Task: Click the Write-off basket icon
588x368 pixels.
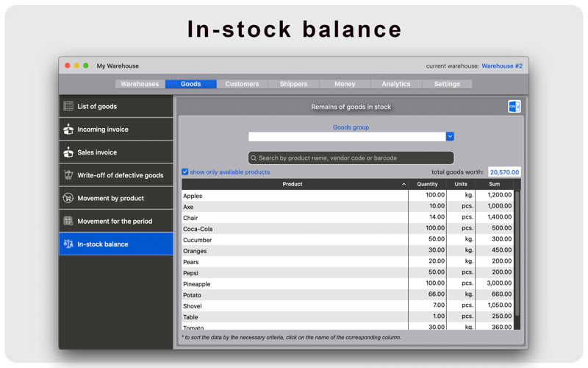Action: point(68,175)
